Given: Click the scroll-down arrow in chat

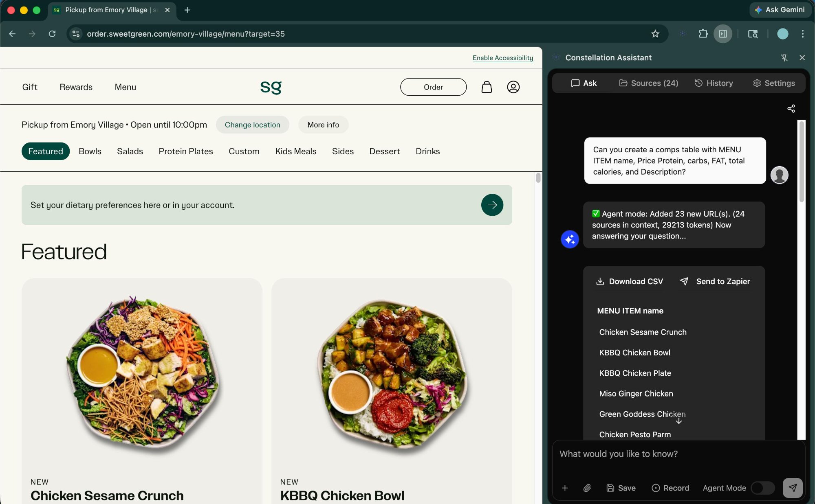Looking at the screenshot, I should (x=679, y=421).
